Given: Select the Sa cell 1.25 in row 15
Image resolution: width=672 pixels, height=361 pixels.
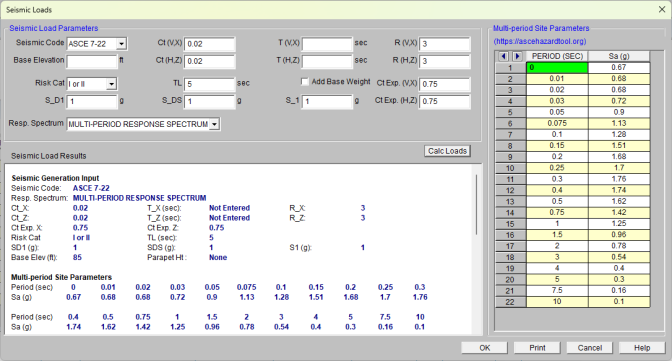Looking at the screenshot, I should [x=619, y=224].
